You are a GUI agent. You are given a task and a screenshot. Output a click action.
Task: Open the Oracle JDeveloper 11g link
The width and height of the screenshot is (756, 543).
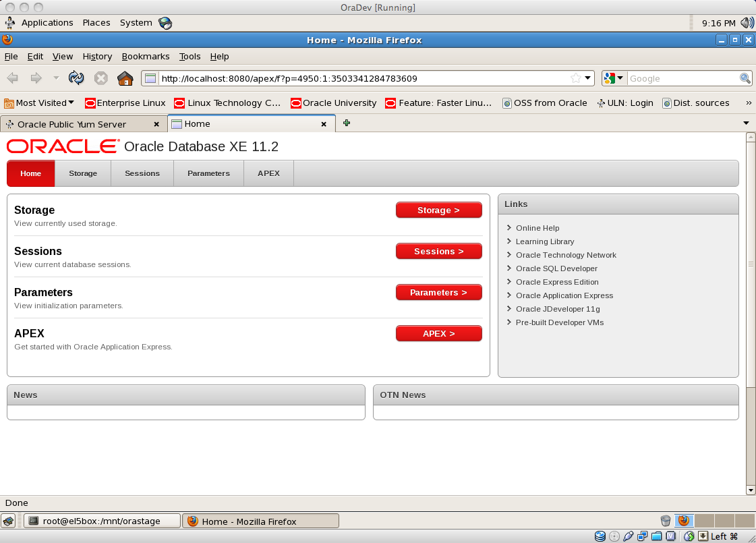(558, 309)
